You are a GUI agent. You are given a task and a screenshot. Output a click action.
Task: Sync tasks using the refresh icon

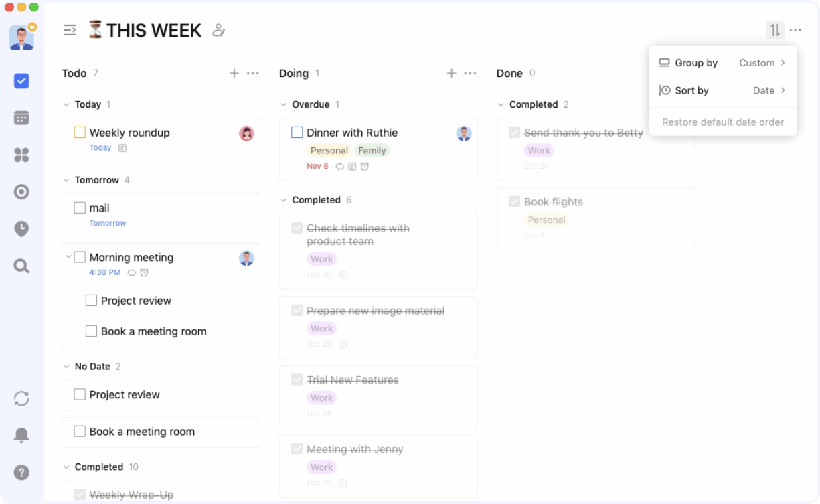[21, 399]
